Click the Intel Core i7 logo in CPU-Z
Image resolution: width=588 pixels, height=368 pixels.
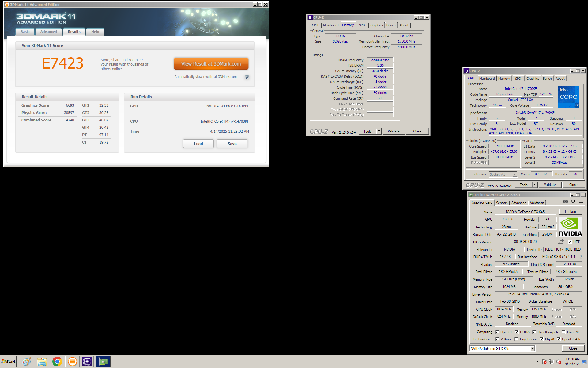click(569, 97)
